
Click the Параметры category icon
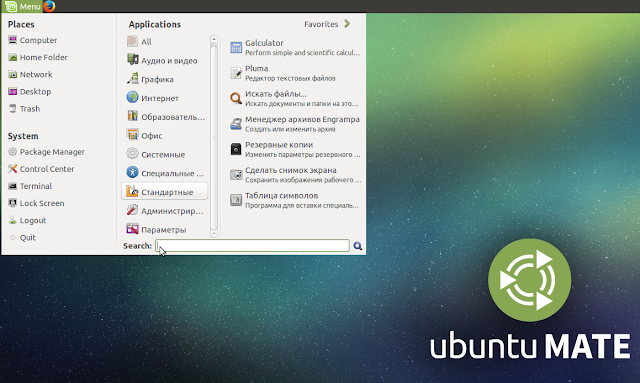click(132, 229)
